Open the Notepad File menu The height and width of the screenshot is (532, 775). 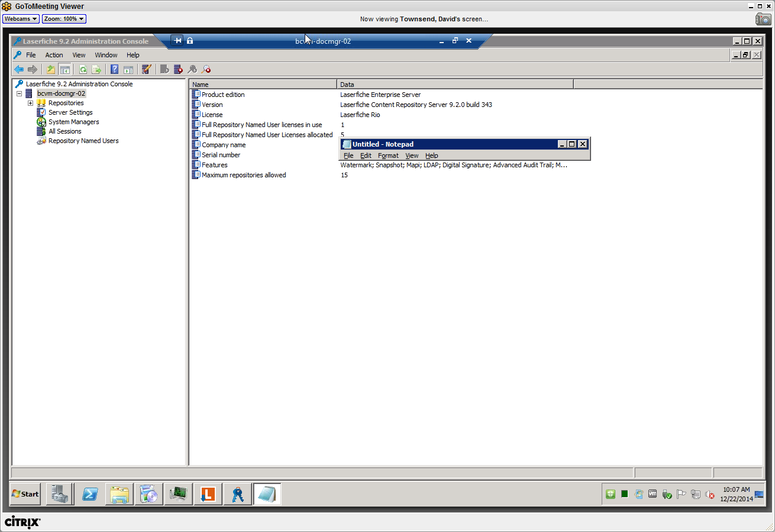click(x=348, y=155)
